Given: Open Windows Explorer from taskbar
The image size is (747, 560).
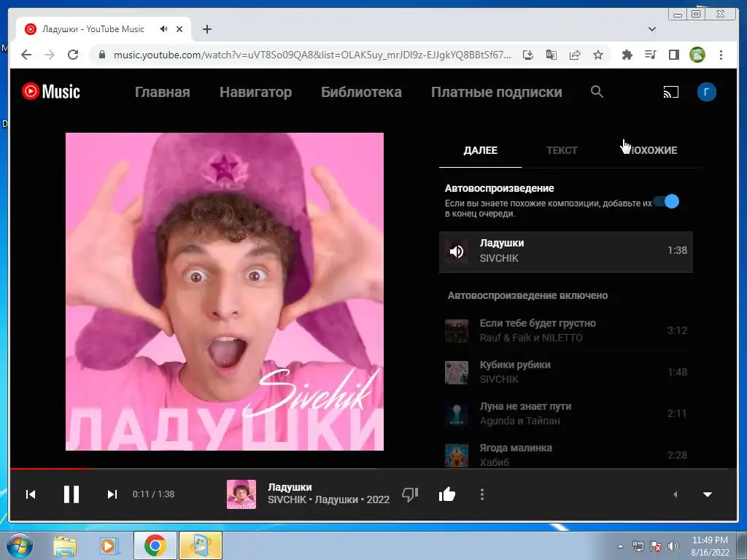Looking at the screenshot, I should click(x=65, y=545).
